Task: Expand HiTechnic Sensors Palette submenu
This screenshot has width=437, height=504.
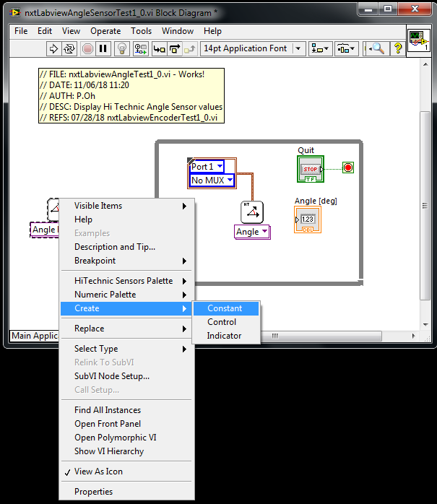Action: coord(127,281)
